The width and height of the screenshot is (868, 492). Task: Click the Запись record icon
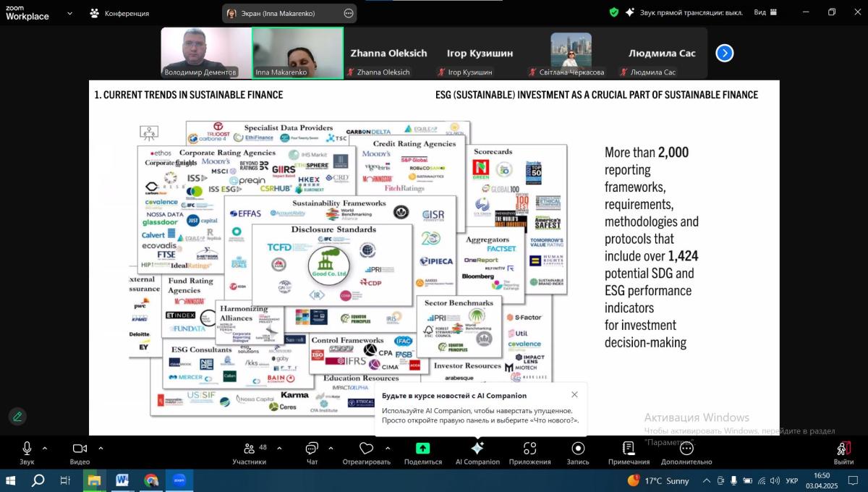coord(578,449)
